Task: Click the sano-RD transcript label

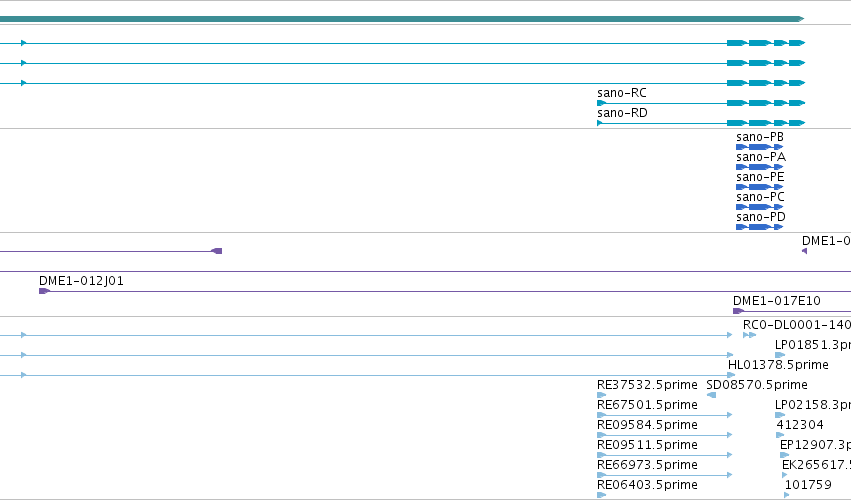Action: 622,113
